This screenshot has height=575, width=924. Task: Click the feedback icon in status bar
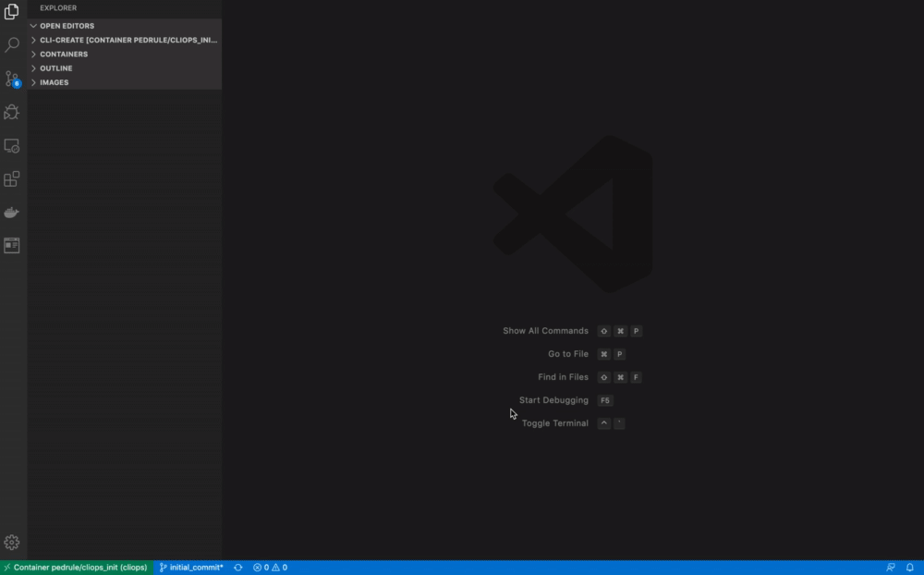[x=891, y=568]
